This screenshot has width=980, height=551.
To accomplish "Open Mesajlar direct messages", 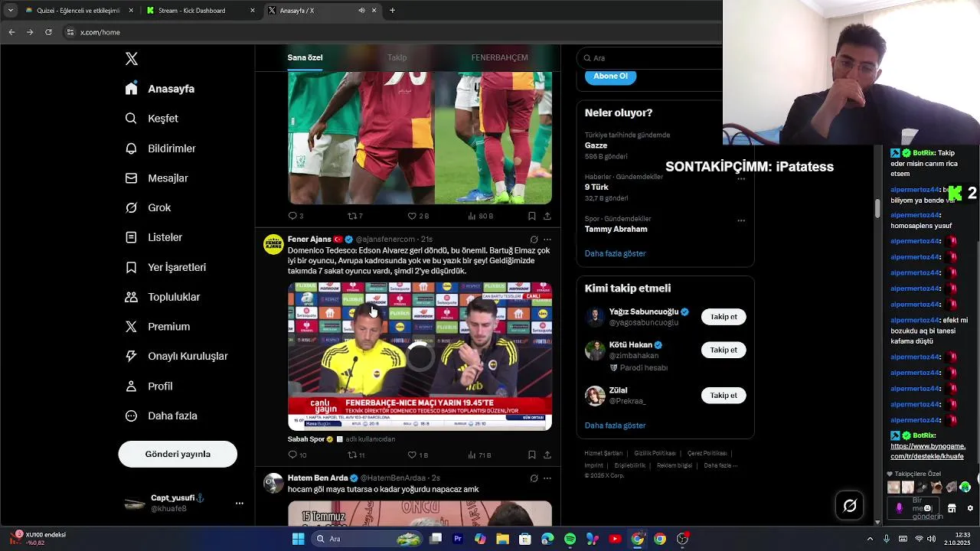I will pos(157,178).
